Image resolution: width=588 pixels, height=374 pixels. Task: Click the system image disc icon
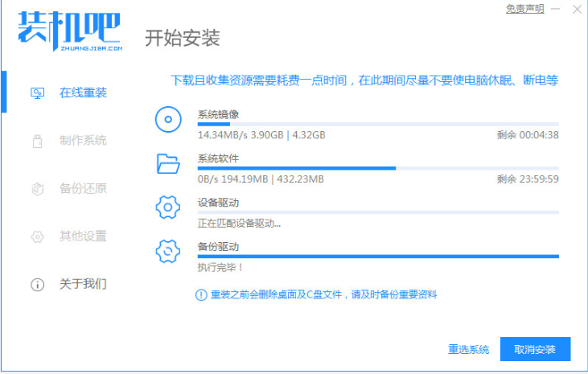click(167, 121)
